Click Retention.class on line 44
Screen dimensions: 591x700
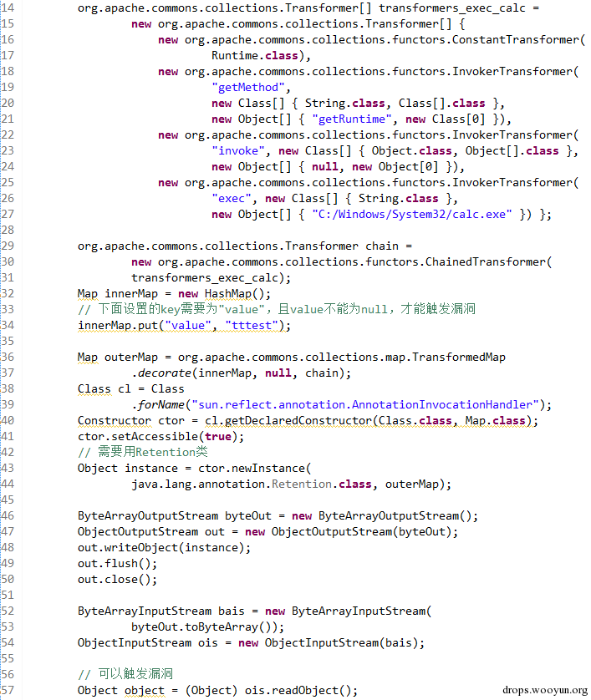[x=322, y=484]
